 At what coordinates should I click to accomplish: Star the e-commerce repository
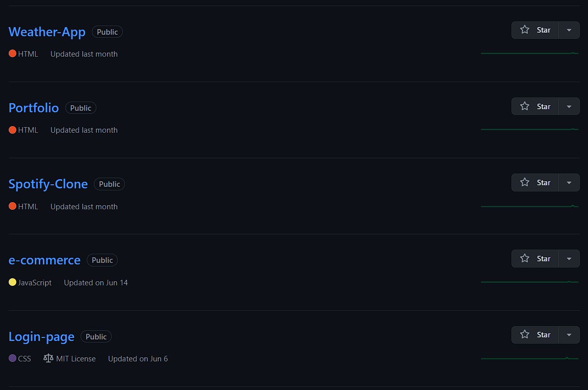point(535,258)
